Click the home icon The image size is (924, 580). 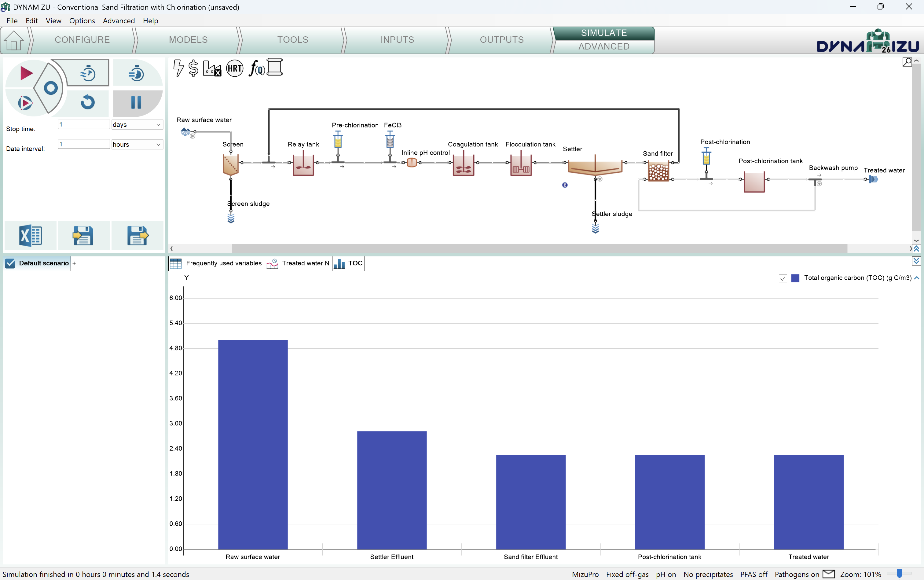click(14, 40)
